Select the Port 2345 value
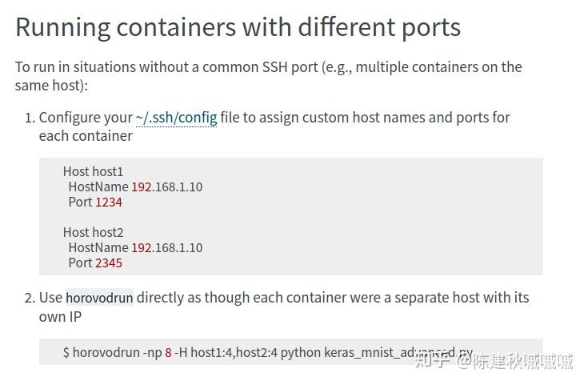 (109, 263)
